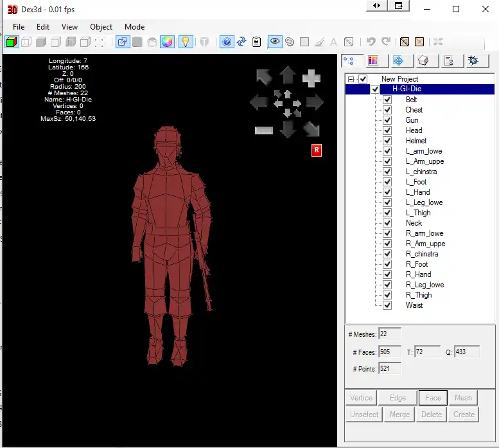Screen dimensions: 499x448
Task: Toggle the Waist mesh checkbox
Action: click(x=387, y=305)
